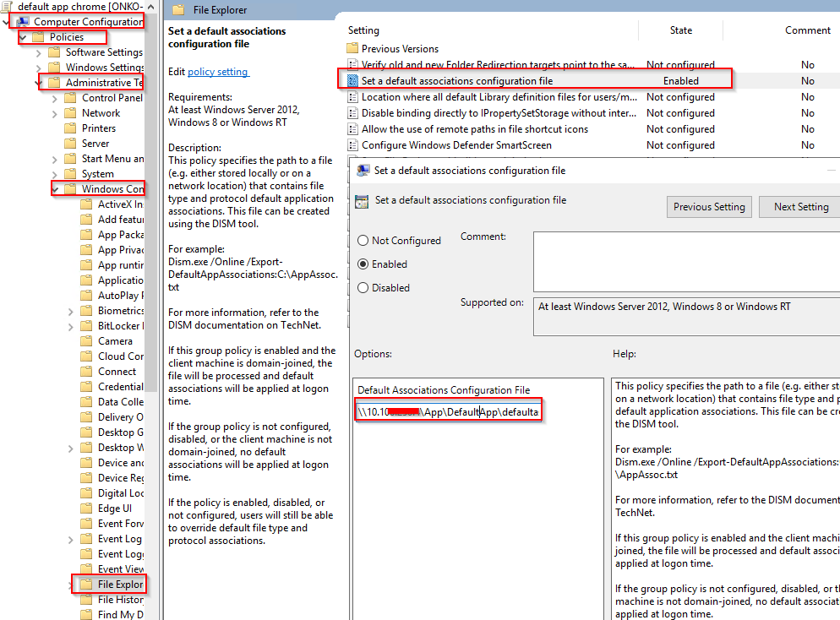Image resolution: width=840 pixels, height=620 pixels.
Task: Click the BitLocker folder icon in tree
Action: [86, 325]
